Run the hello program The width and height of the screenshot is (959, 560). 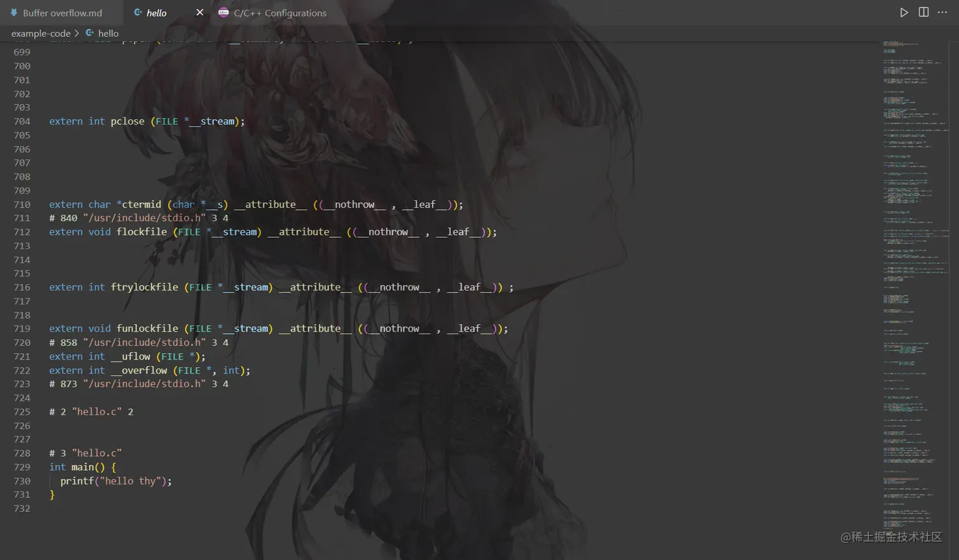tap(903, 12)
